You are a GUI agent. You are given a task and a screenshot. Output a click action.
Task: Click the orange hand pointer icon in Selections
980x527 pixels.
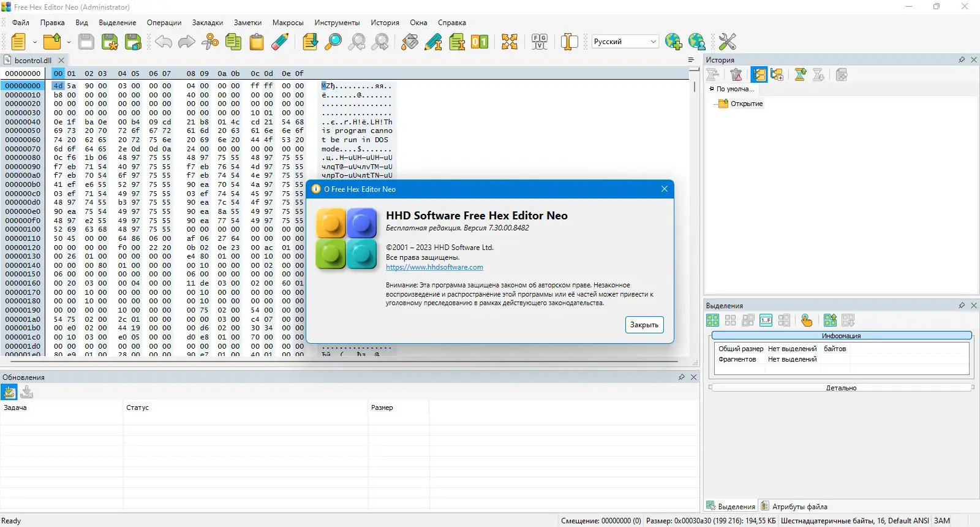807,320
